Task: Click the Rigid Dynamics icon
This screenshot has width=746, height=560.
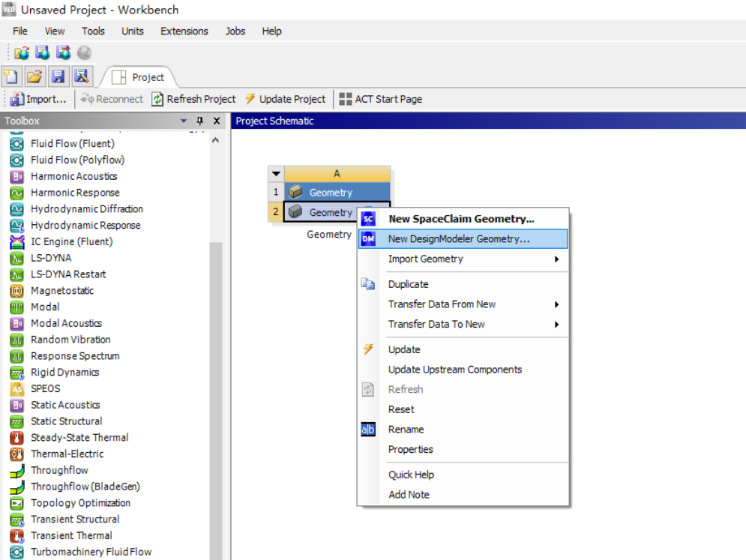Action: coord(16,373)
